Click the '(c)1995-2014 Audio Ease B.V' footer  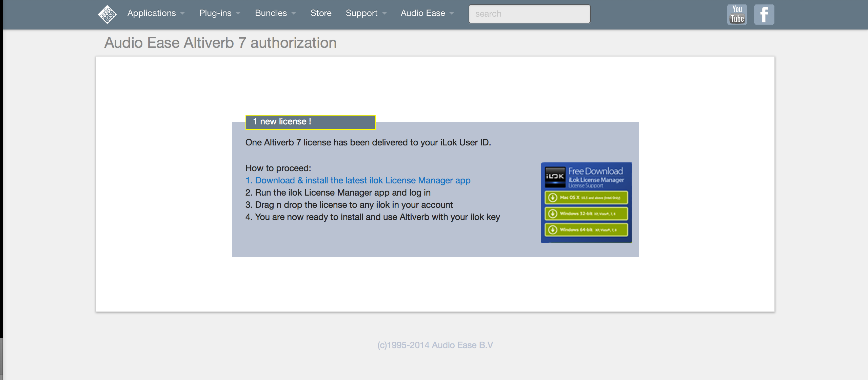tap(435, 345)
